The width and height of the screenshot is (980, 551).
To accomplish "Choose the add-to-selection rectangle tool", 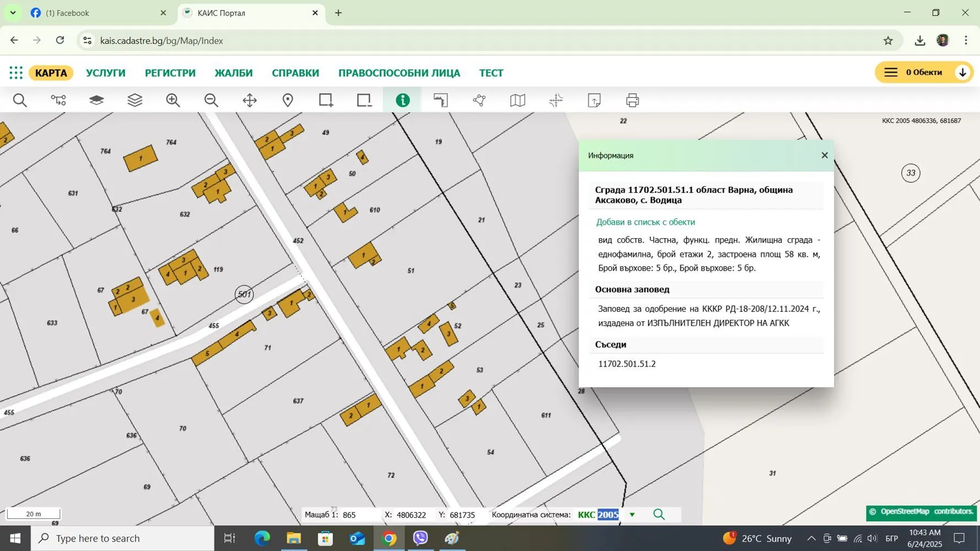I will click(326, 100).
